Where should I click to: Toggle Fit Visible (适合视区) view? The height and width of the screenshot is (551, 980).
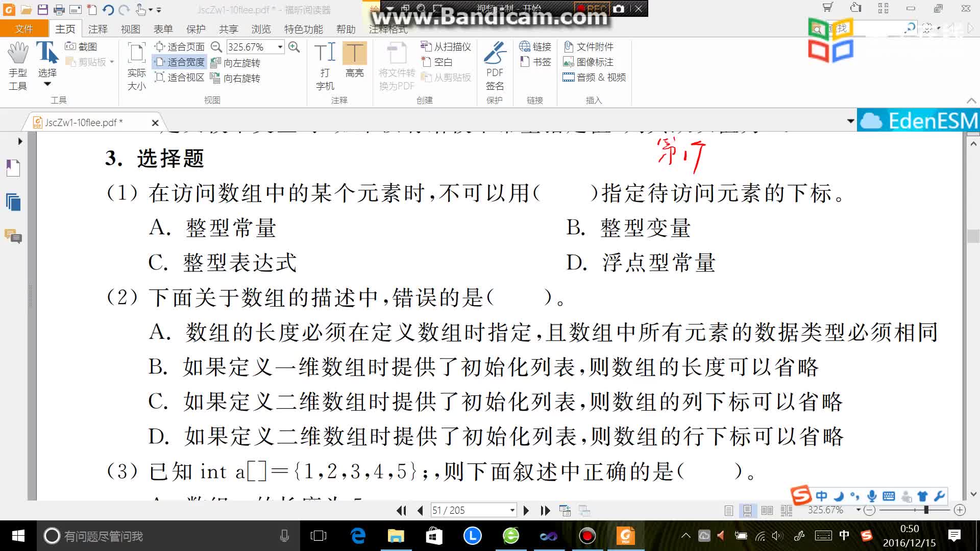click(x=180, y=78)
